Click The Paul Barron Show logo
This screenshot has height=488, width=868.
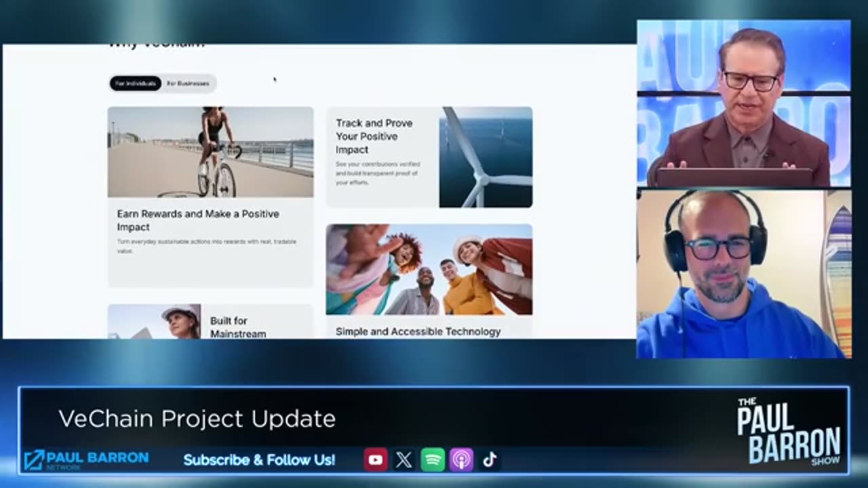pyautogui.click(x=789, y=431)
